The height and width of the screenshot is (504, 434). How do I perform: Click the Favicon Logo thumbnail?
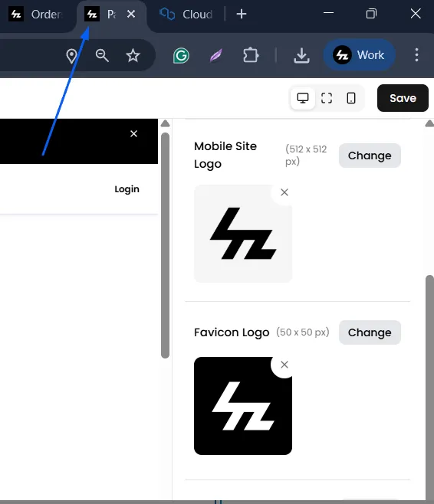(x=243, y=406)
